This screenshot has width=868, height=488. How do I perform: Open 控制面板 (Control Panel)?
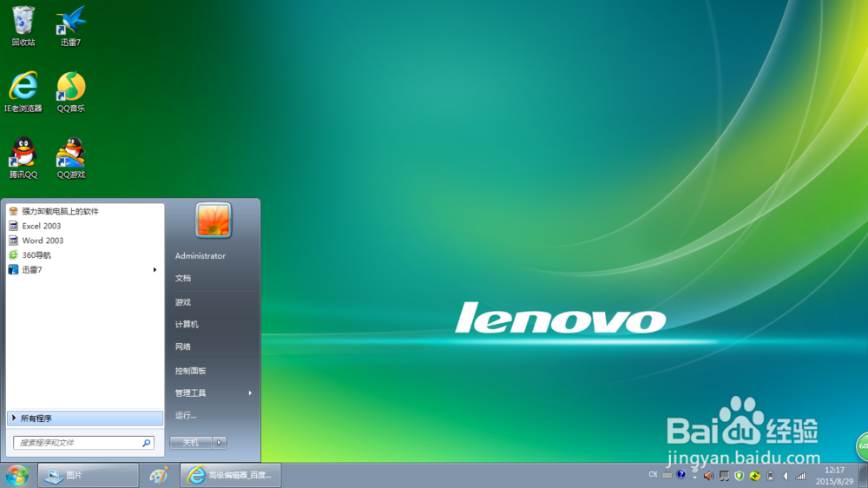pos(190,371)
